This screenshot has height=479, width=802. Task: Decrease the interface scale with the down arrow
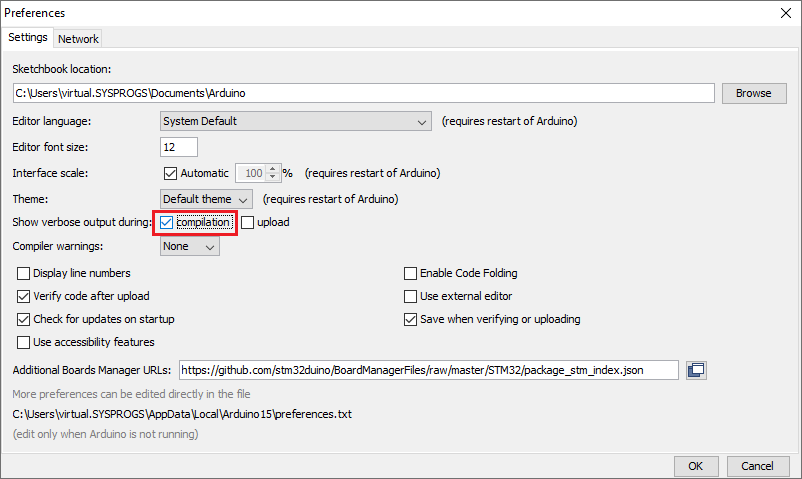pos(273,177)
